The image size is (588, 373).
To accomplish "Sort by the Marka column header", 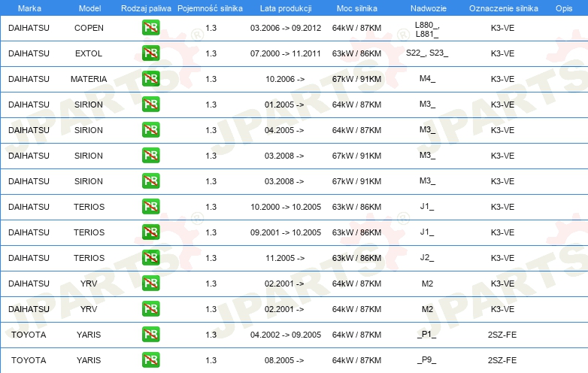I will [29, 8].
